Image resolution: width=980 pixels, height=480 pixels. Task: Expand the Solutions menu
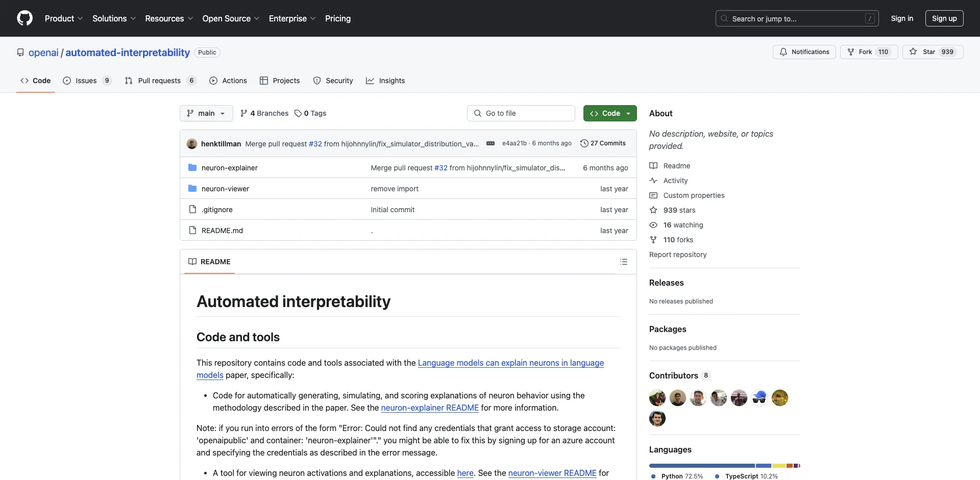pos(114,18)
